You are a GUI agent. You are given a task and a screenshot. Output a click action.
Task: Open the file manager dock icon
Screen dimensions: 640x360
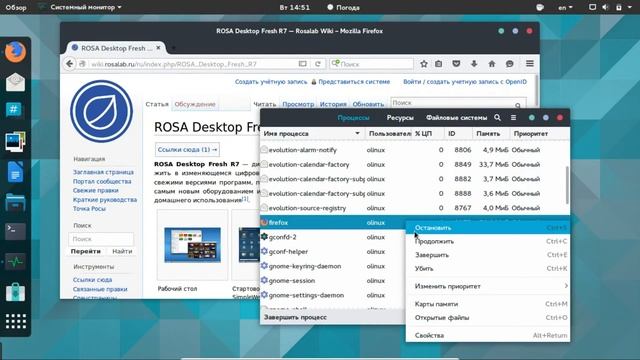tap(16, 202)
